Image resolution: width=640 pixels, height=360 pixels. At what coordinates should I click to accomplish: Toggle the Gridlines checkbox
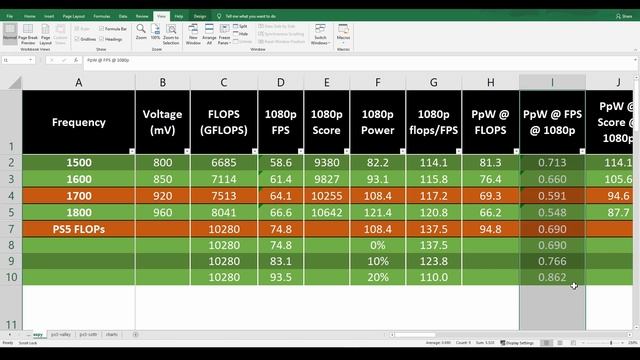tap(77, 39)
